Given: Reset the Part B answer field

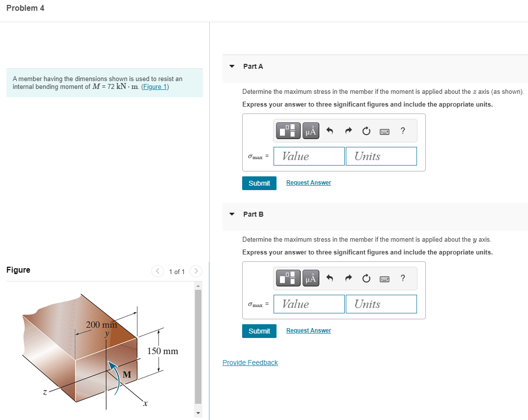Looking at the screenshot, I should tap(366, 278).
